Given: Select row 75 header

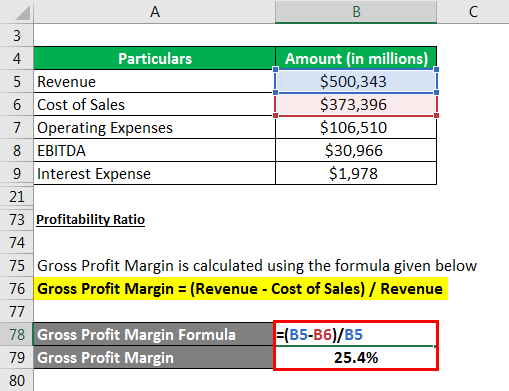Looking at the screenshot, I should [17, 265].
